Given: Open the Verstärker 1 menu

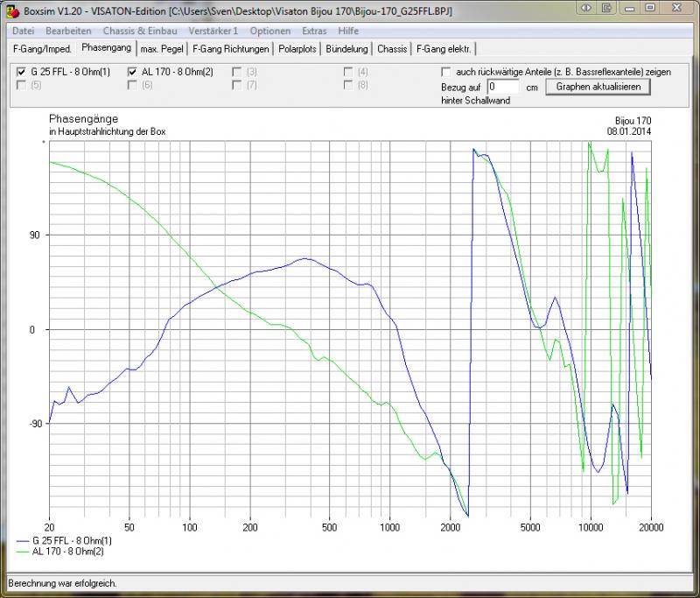Looking at the screenshot, I should [213, 31].
